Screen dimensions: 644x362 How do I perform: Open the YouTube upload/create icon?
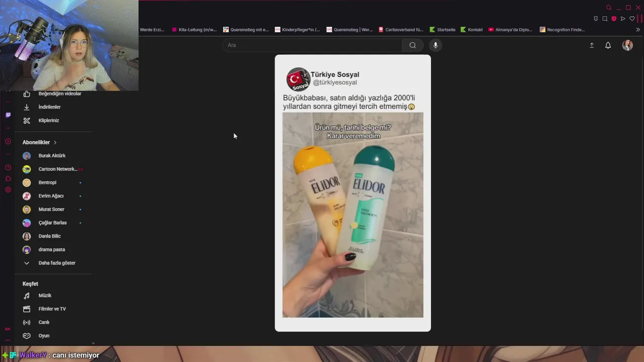coord(592,45)
